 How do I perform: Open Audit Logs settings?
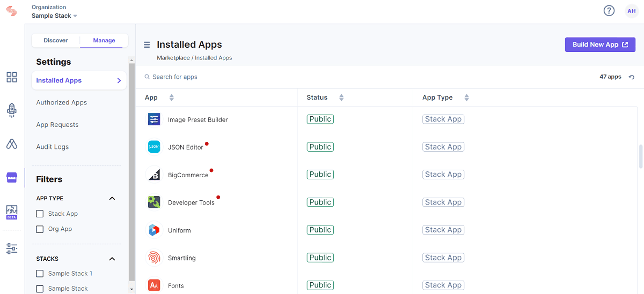(52, 147)
